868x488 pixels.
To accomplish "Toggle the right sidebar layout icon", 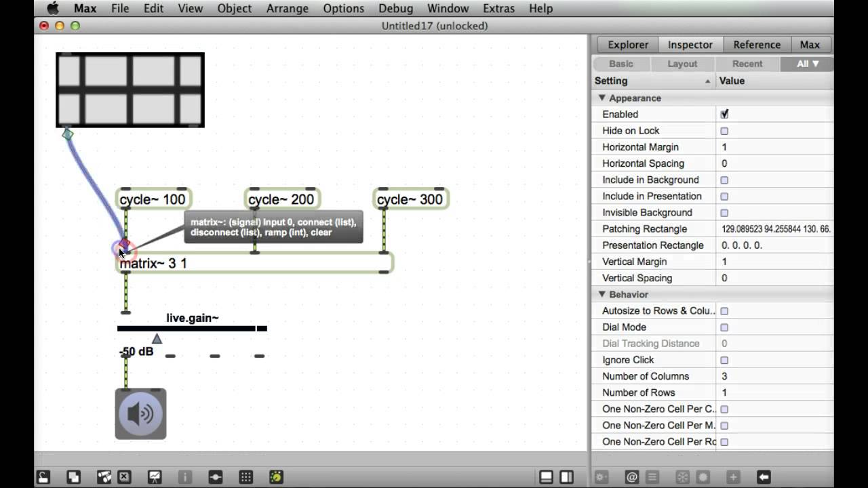I will (567, 477).
